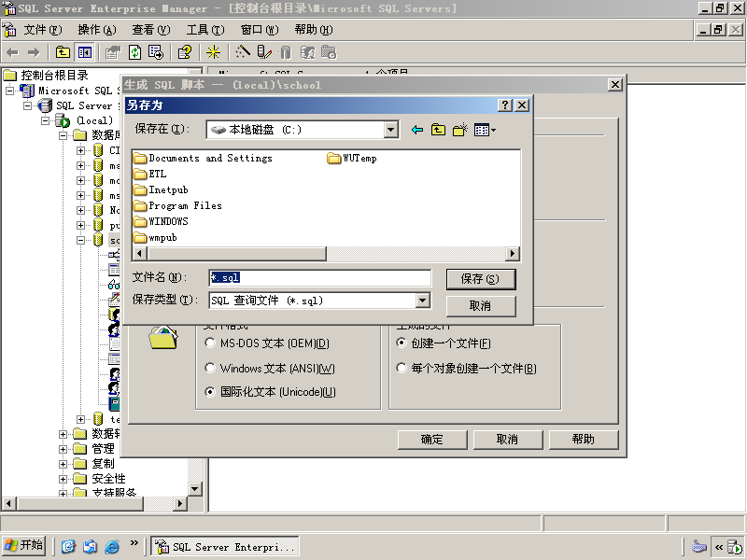Click 确定 in the Generate SQL Script dialog

pyautogui.click(x=432, y=440)
